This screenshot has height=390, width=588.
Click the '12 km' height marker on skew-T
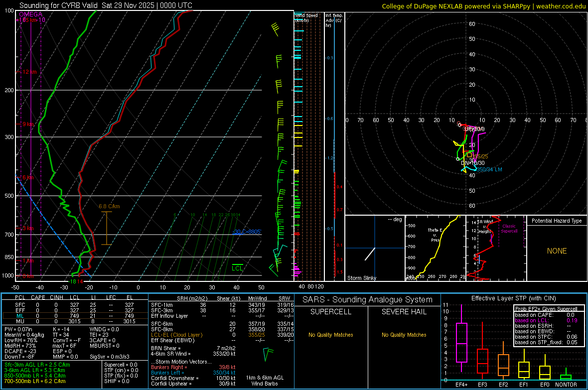coord(29,72)
